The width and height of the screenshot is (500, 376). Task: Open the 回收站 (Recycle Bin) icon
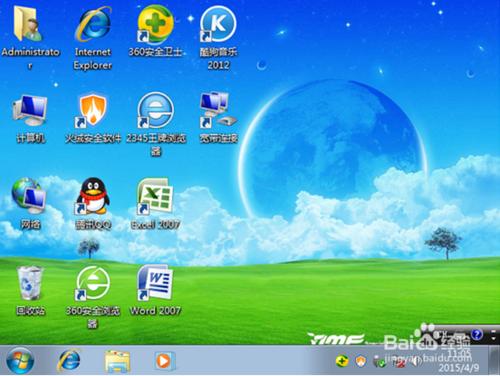(x=30, y=291)
